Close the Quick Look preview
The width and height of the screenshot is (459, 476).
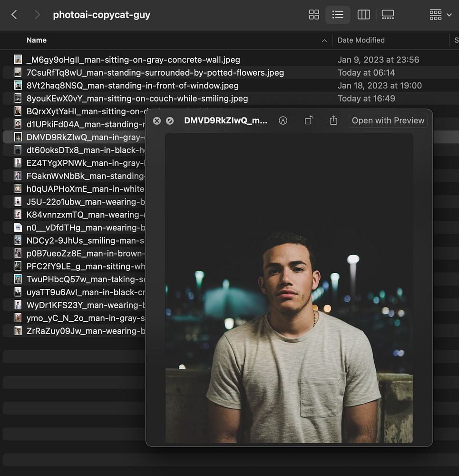(157, 121)
